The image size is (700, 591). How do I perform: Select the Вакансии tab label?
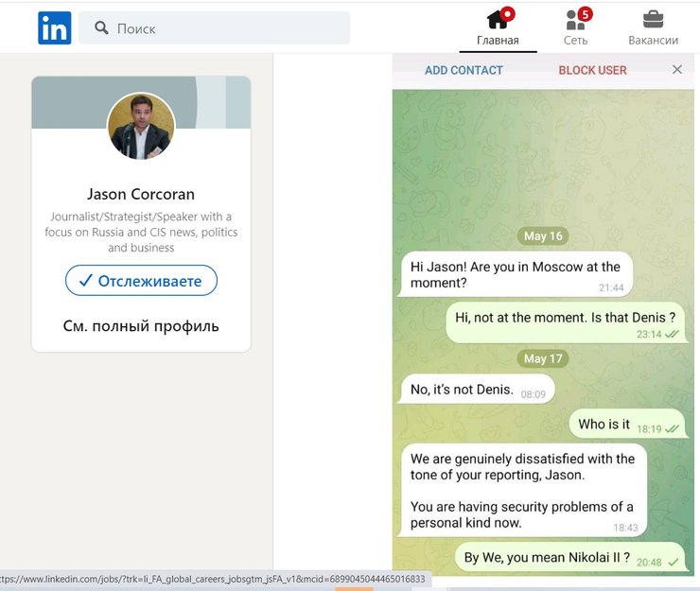(653, 40)
